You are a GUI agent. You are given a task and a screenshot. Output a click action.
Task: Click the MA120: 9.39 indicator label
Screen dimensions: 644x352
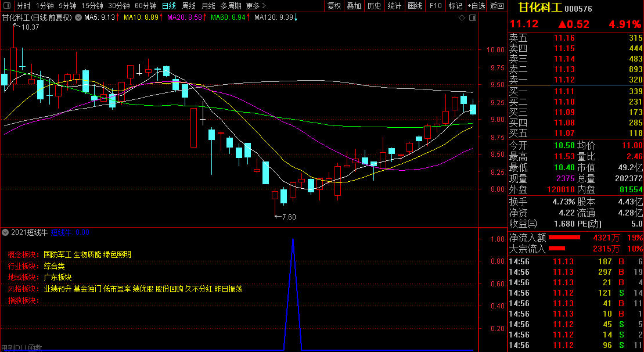point(274,17)
